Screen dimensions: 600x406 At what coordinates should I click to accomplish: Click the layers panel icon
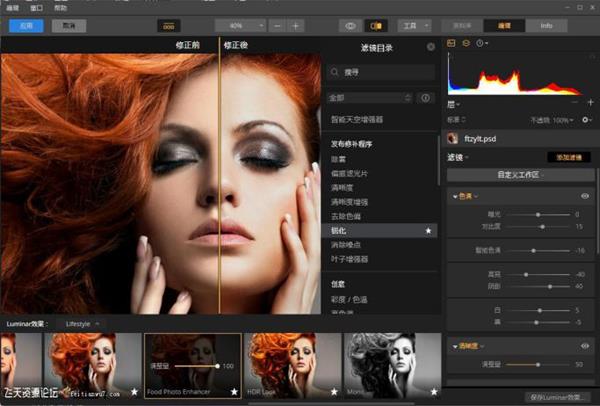click(465, 43)
